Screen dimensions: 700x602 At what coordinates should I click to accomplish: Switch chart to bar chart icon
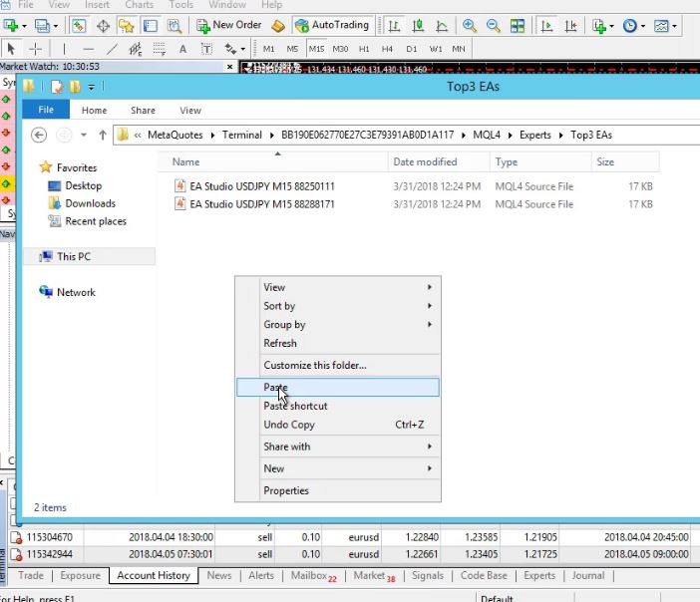(x=394, y=26)
